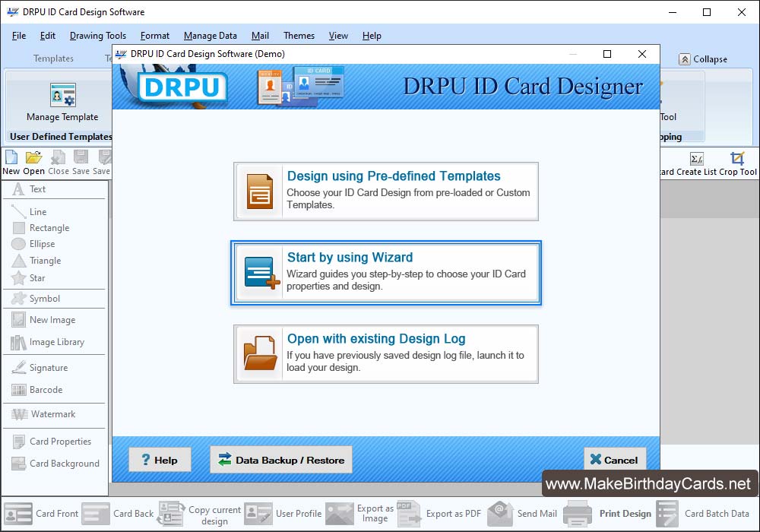The height and width of the screenshot is (532, 760).
Task: Open the File menu
Action: click(x=19, y=36)
